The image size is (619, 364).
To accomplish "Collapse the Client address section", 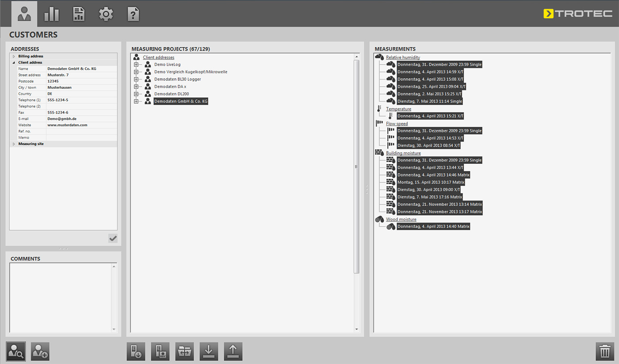I will click(x=14, y=63).
